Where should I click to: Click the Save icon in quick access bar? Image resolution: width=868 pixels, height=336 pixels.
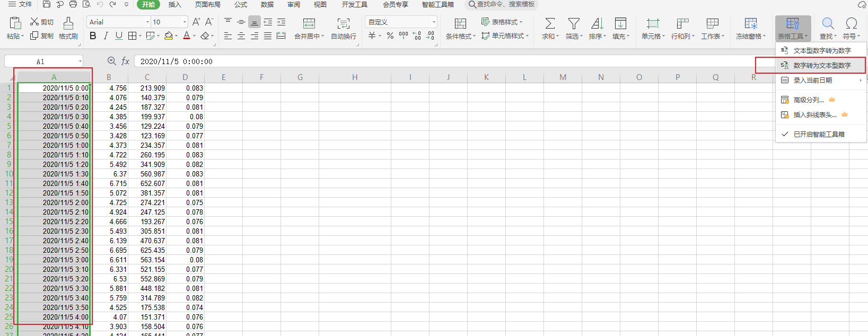(x=47, y=4)
